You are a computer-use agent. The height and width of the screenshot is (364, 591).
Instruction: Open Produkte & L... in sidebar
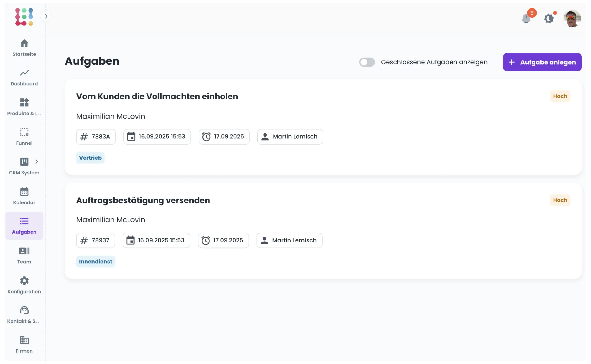pyautogui.click(x=24, y=102)
